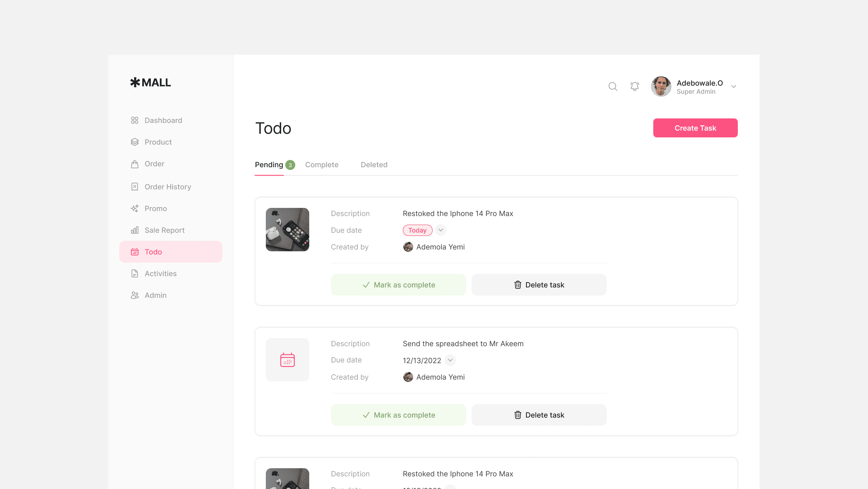The width and height of the screenshot is (868, 489).
Task: Expand the Today due date dropdown
Action: [x=440, y=230]
